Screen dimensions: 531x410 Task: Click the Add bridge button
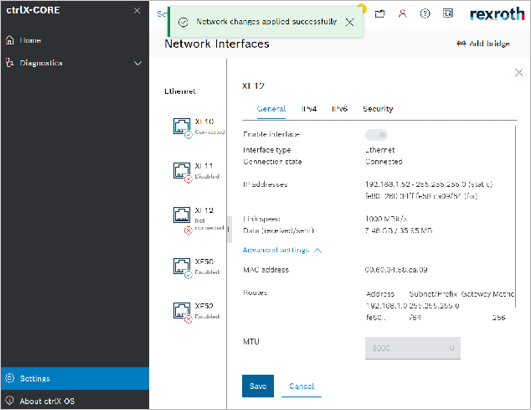(483, 44)
